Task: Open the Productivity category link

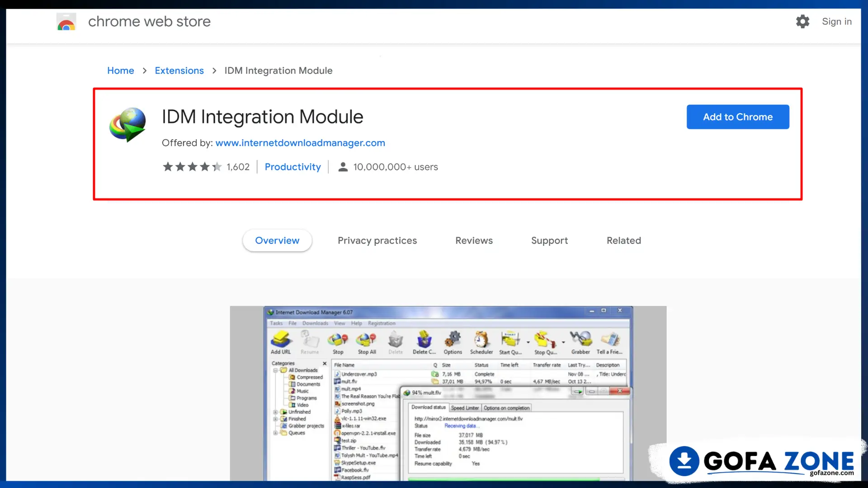Action: tap(292, 167)
